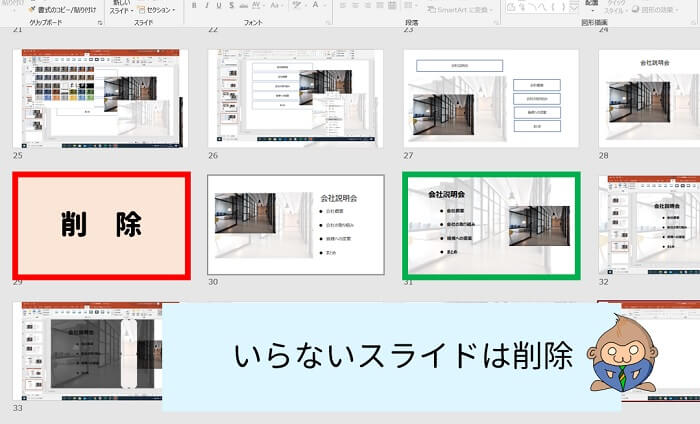Open the クリップボード group dialog launcher

[100, 22]
